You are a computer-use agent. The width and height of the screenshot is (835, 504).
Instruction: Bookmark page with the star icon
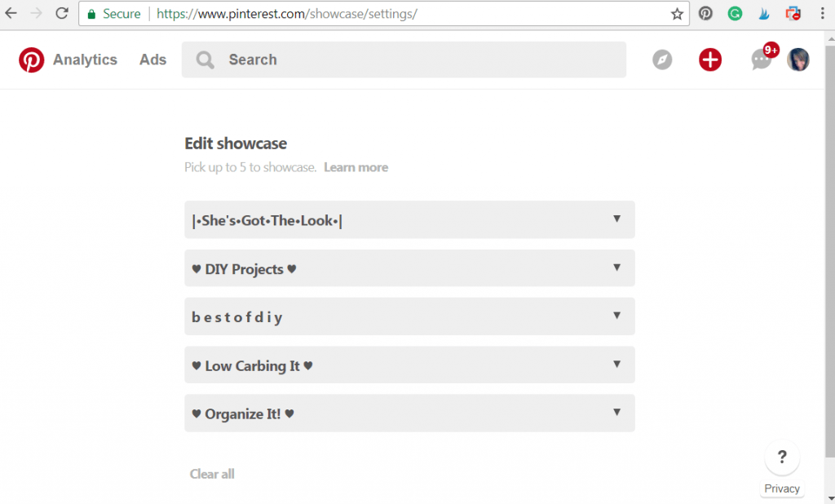point(677,14)
